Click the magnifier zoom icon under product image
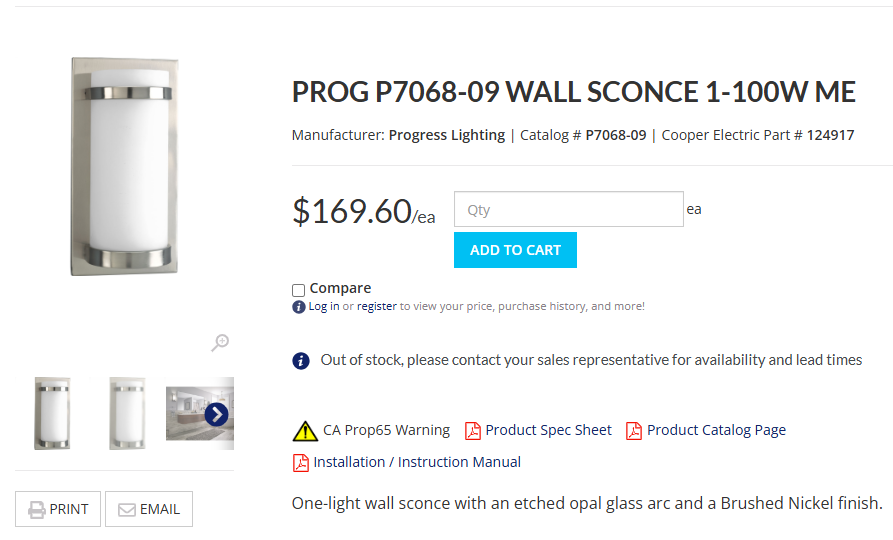Screen dimensions: 893x540 221,343
